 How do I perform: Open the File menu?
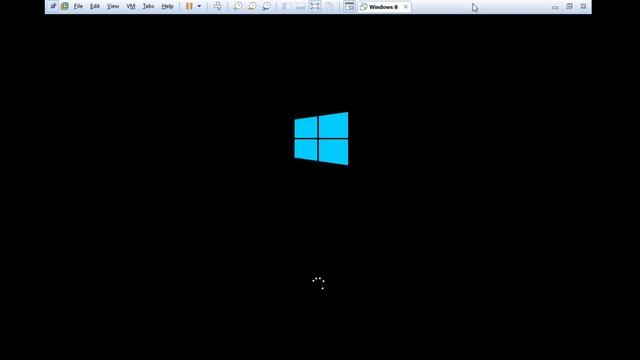[78, 6]
